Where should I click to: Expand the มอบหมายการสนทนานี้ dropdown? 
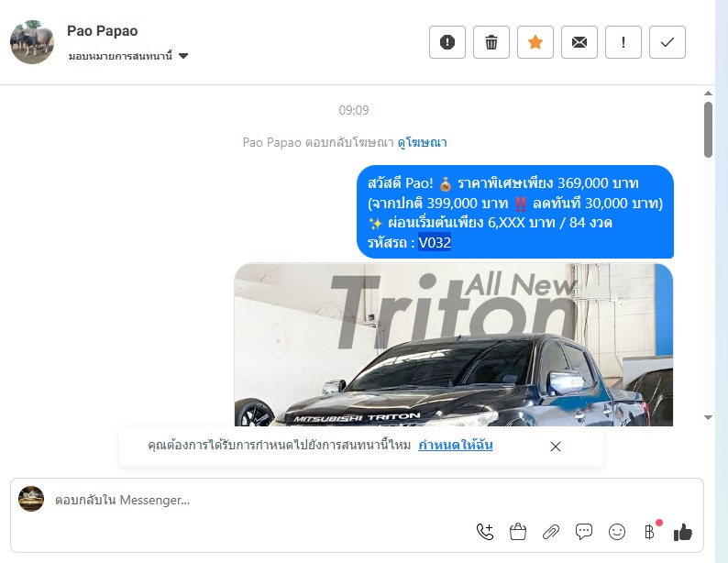(x=128, y=56)
